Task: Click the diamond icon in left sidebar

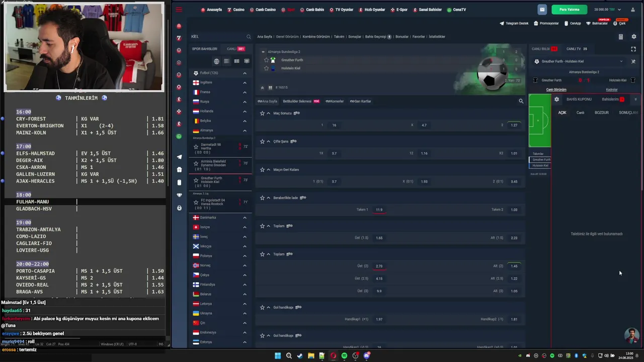Action: pyautogui.click(x=179, y=195)
